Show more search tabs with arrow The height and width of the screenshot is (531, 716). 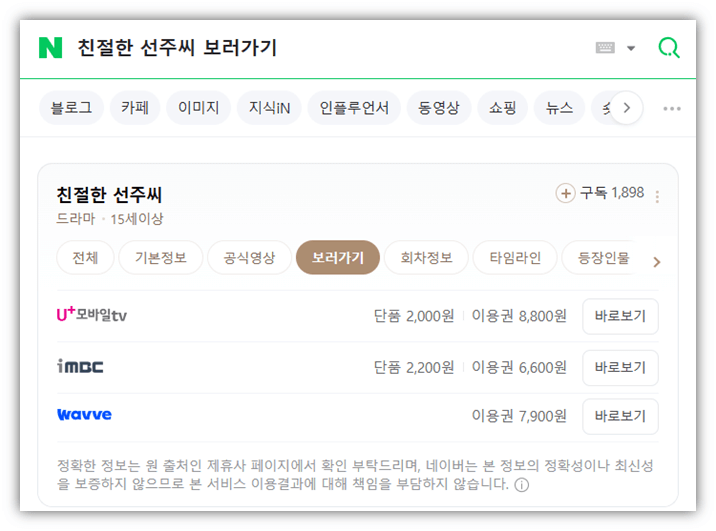tap(626, 108)
